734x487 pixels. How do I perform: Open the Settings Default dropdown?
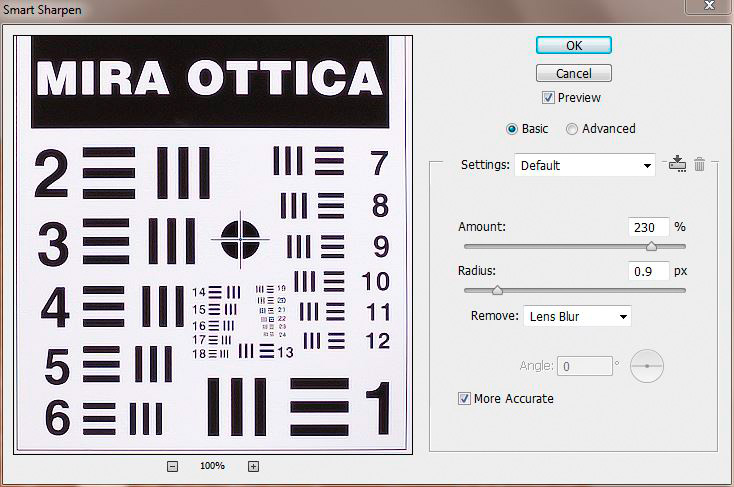585,165
